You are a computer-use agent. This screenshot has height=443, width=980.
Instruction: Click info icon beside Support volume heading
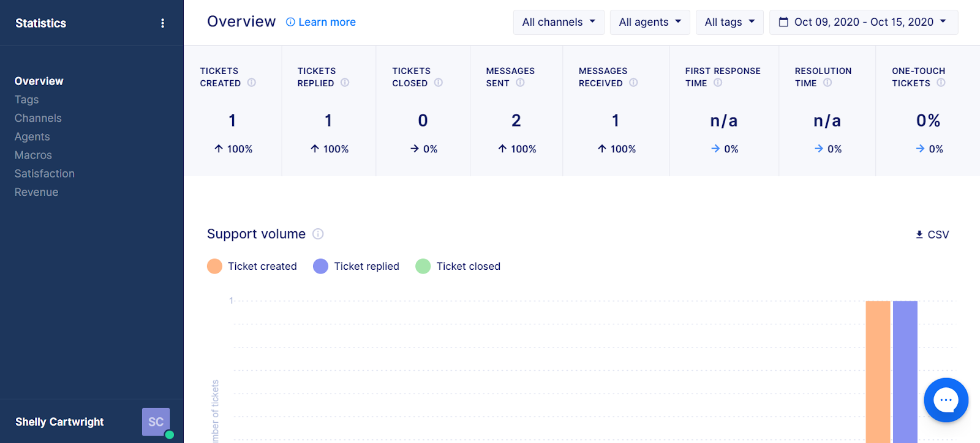318,234
